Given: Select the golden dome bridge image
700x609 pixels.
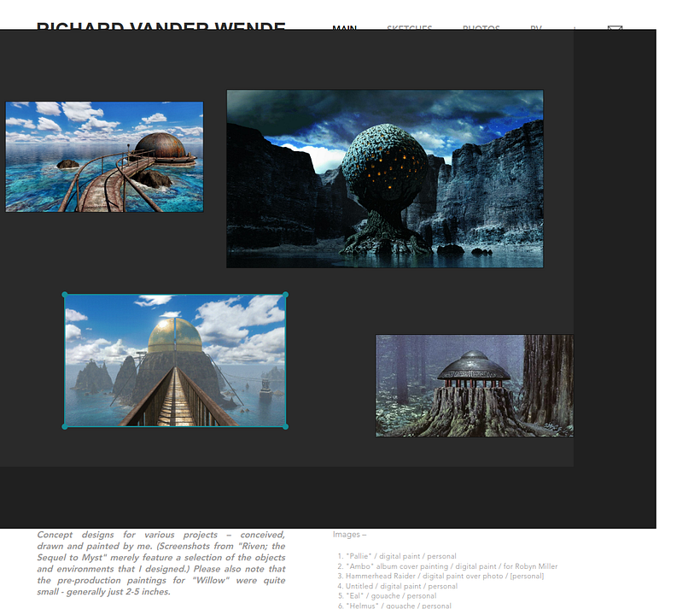Looking at the screenshot, I should click(x=175, y=360).
